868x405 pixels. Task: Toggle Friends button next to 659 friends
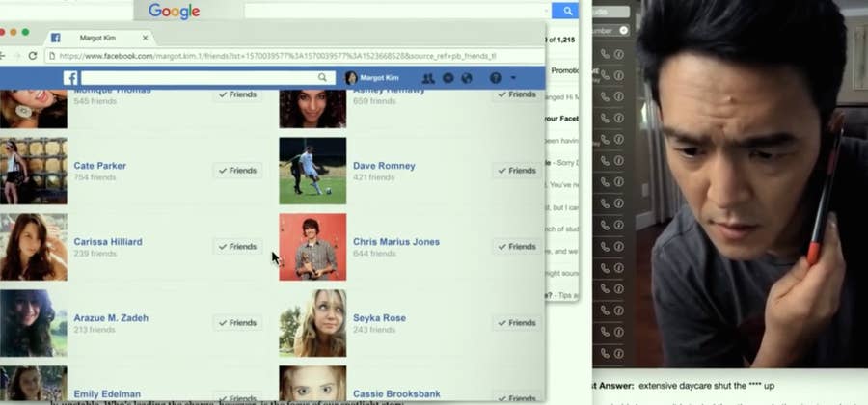pos(517,94)
